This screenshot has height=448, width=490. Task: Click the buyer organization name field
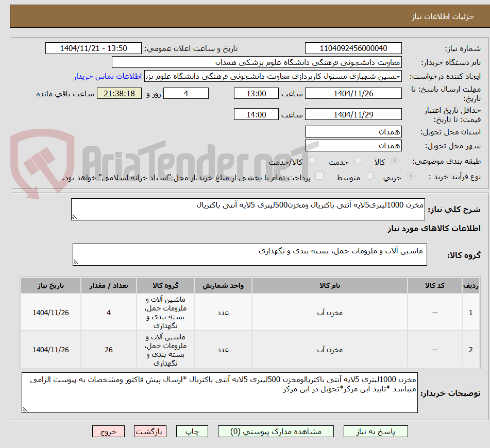[x=257, y=62]
